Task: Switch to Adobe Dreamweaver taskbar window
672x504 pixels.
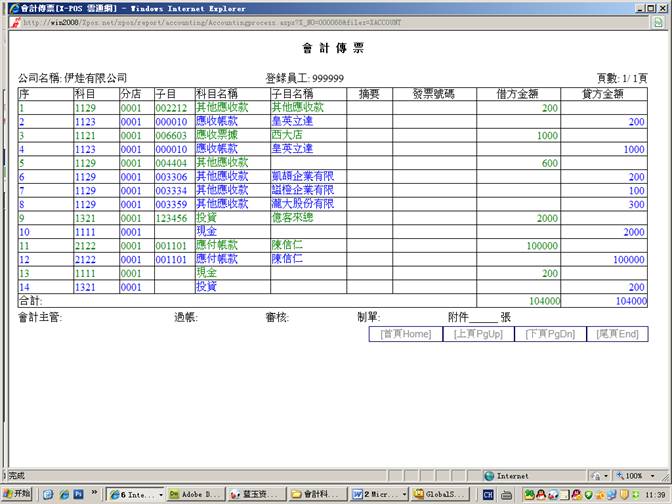Action: (x=194, y=494)
